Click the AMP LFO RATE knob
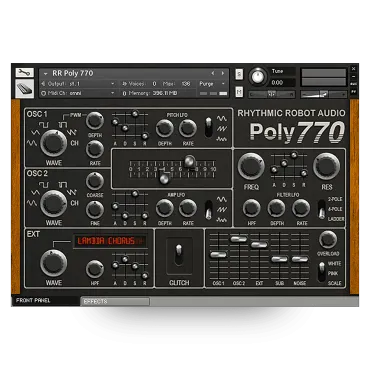This screenshot has width=370, height=370. tap(188, 208)
